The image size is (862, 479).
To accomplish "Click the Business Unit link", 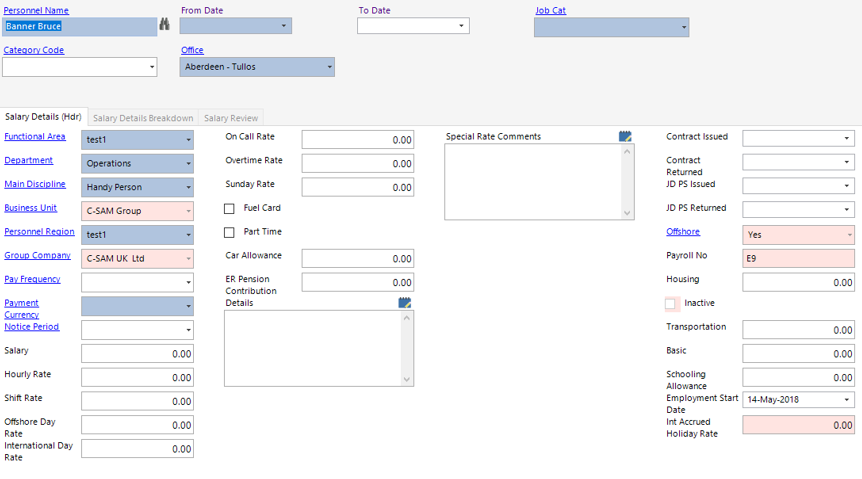I will [x=31, y=208].
